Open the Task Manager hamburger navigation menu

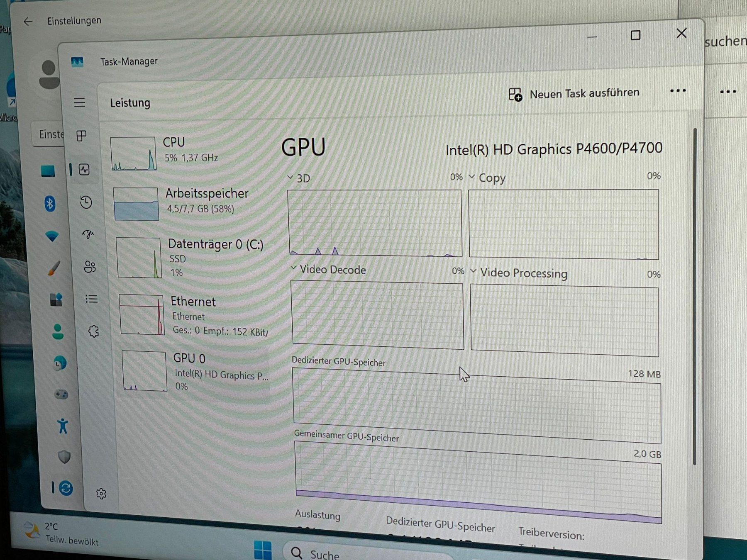[79, 102]
